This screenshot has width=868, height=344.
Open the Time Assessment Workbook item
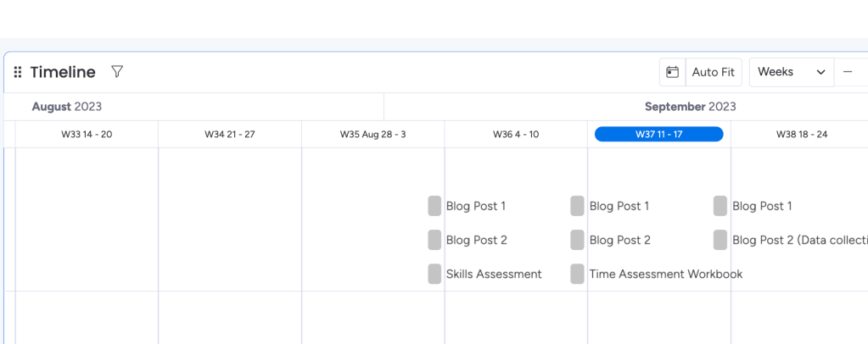[x=665, y=274]
